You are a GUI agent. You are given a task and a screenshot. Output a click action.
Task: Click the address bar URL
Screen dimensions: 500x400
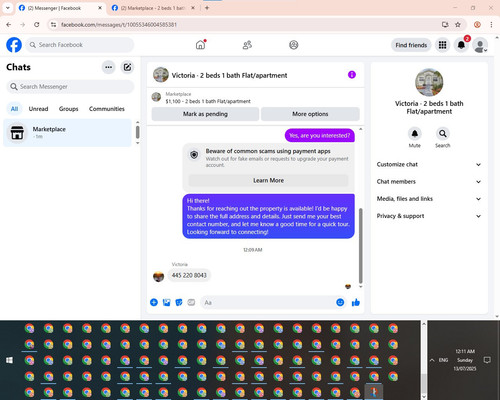click(x=119, y=25)
